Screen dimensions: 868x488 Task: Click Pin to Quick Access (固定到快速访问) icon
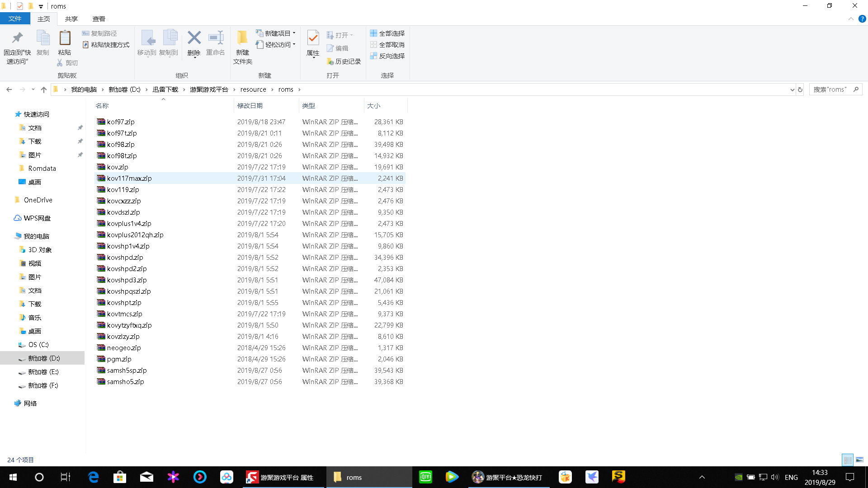pyautogui.click(x=17, y=38)
